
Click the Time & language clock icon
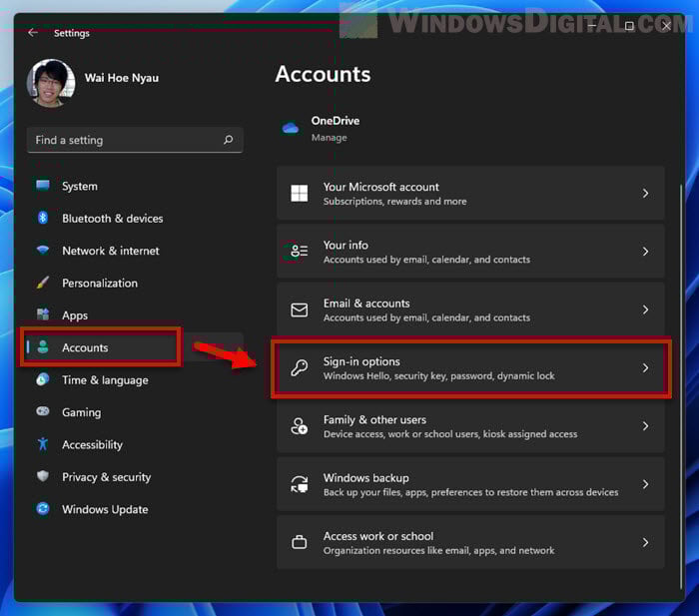43,379
